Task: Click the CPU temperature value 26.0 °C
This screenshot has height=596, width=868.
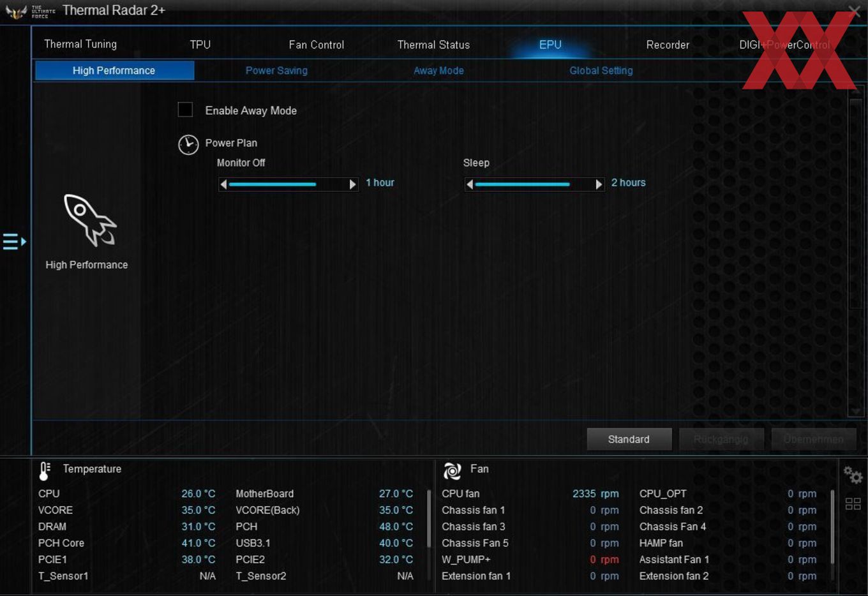Action: (x=198, y=493)
